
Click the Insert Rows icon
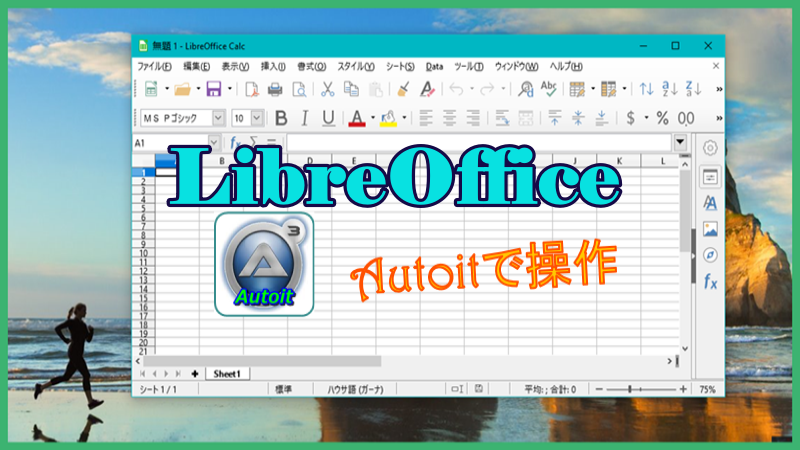point(577,89)
